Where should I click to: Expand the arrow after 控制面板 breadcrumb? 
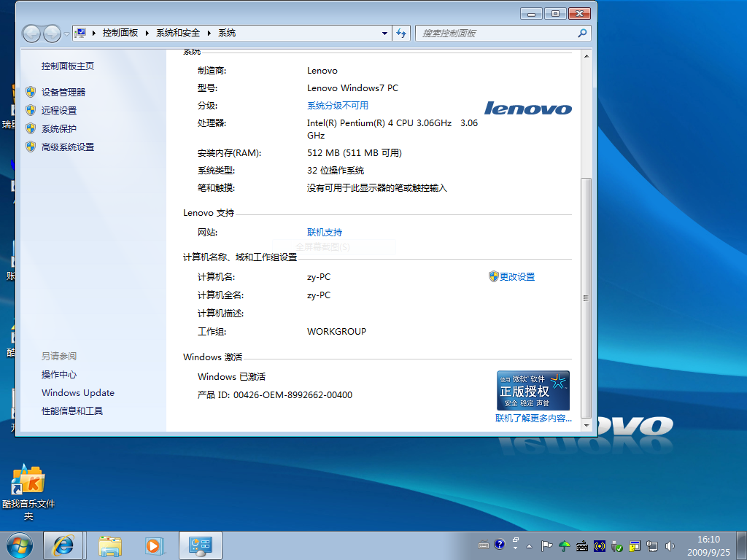click(x=147, y=33)
